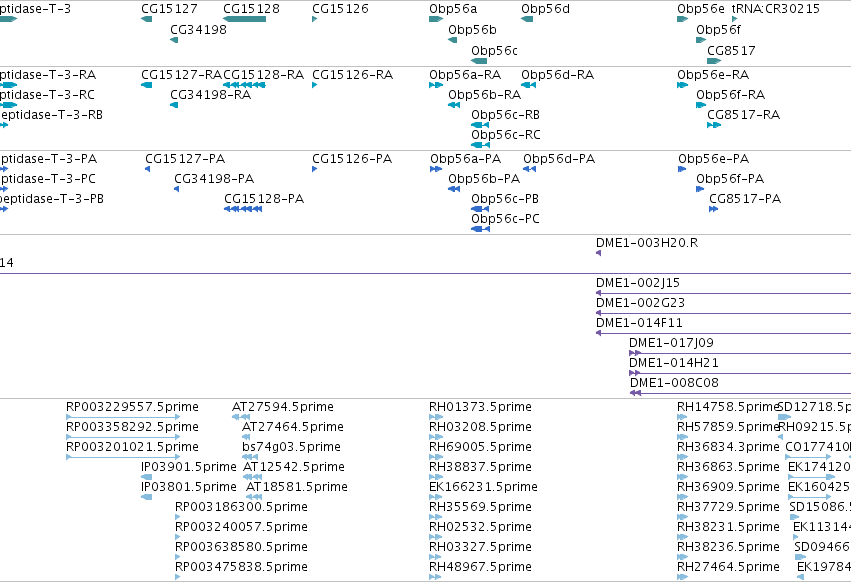Select the Obp56e gene label
This screenshot has width=851, height=582.
701,9
